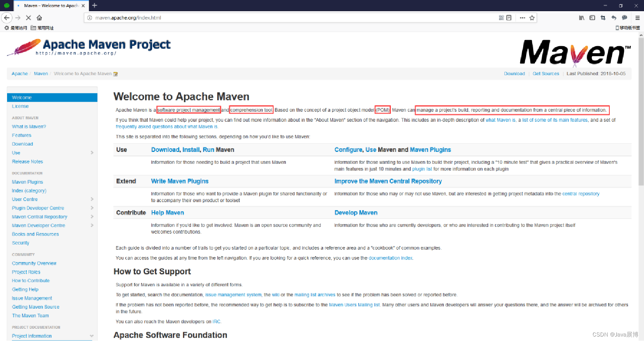The image size is (644, 341).
Task: Select the Maven – Welcome to Apache tab
Action: 50,6
